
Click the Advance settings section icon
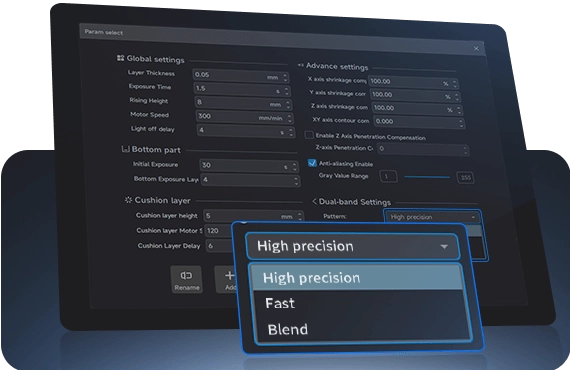(300, 65)
